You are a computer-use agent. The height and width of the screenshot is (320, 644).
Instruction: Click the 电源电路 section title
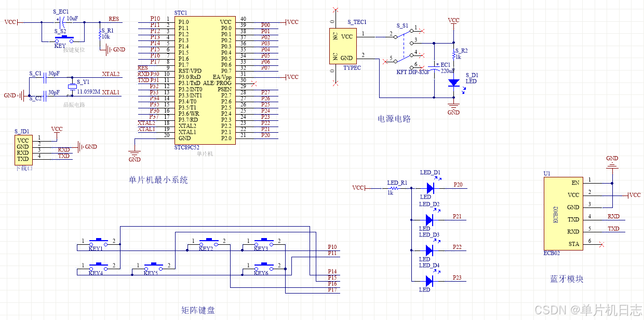click(x=394, y=119)
